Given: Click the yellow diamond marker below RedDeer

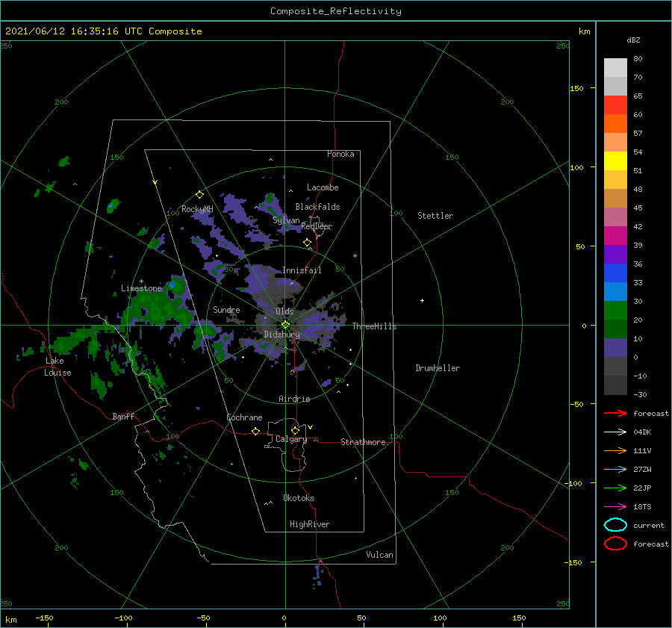Looking at the screenshot, I should 308,243.
